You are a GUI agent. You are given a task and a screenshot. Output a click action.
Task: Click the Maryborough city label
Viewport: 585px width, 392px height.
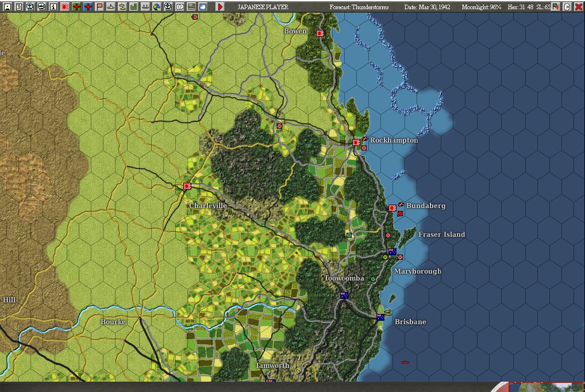(417, 271)
